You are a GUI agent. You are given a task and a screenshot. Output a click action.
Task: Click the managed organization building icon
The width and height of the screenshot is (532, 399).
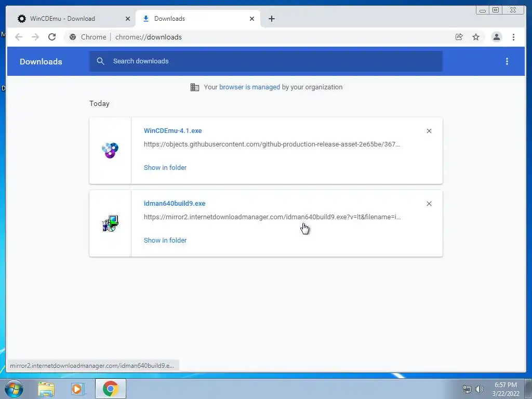pyautogui.click(x=195, y=87)
